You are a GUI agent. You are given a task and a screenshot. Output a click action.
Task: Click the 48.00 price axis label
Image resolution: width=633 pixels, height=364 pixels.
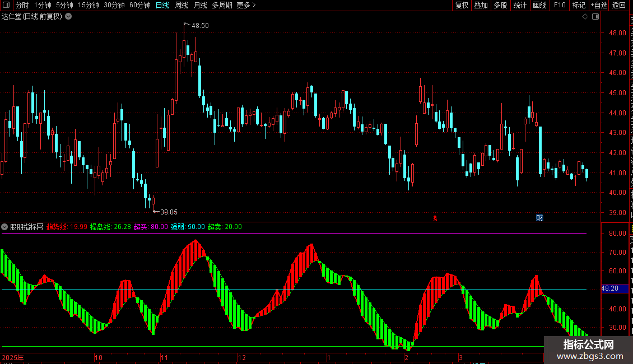pos(618,32)
